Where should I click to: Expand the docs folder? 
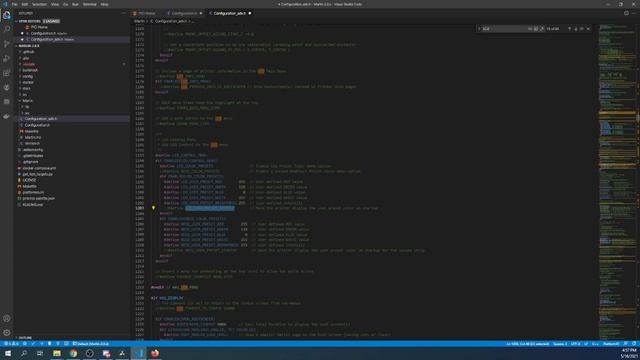(26, 89)
